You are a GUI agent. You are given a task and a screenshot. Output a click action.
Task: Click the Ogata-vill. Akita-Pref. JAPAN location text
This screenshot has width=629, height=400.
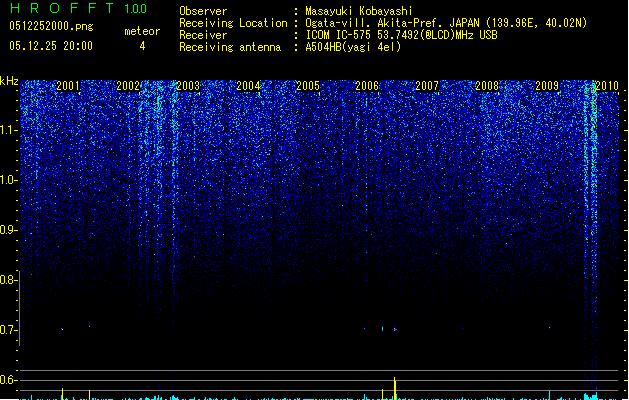[x=446, y=23]
